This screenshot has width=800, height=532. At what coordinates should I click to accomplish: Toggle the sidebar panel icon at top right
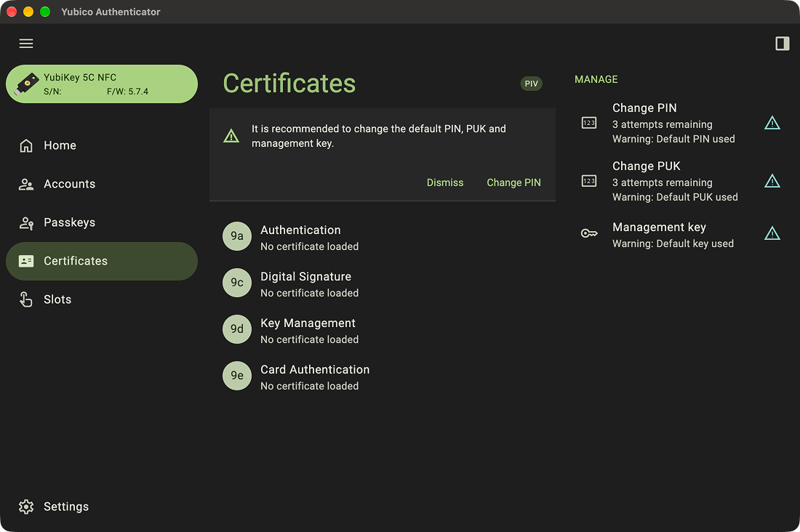pyautogui.click(x=782, y=44)
